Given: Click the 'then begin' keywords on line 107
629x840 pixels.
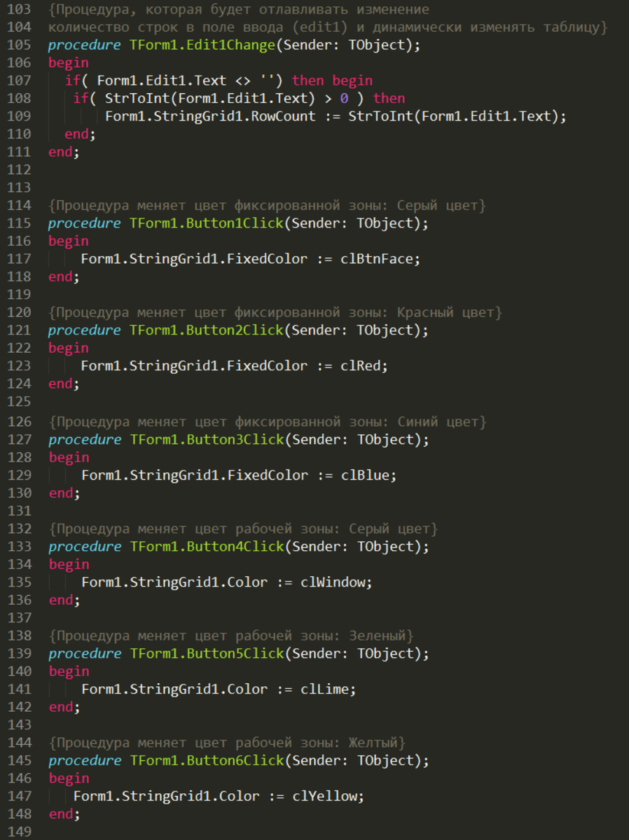Looking at the screenshot, I should (332, 80).
